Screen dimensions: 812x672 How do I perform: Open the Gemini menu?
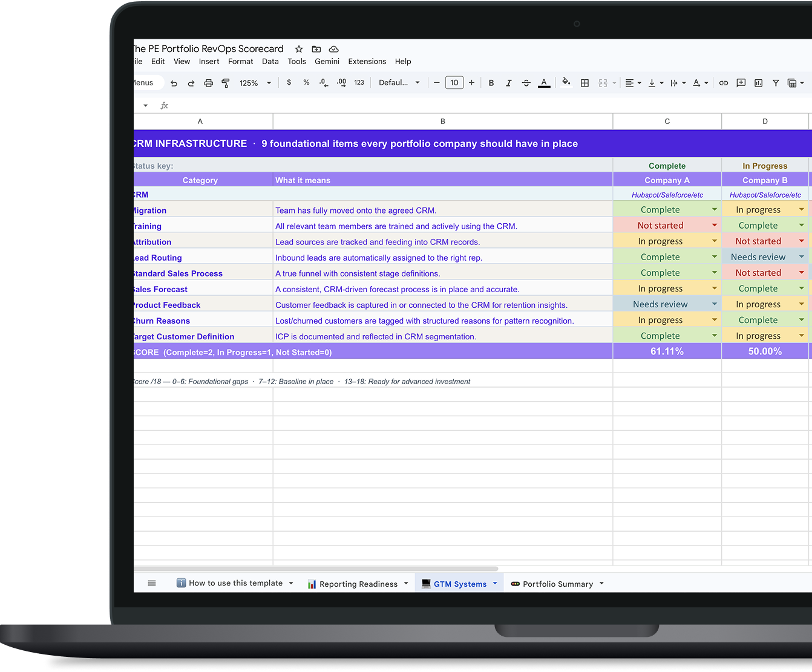[327, 62]
